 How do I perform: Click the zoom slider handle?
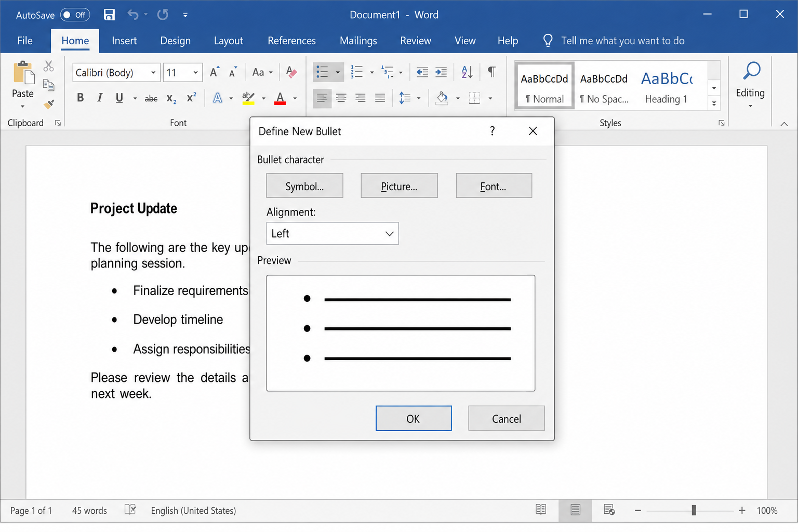pos(694,510)
